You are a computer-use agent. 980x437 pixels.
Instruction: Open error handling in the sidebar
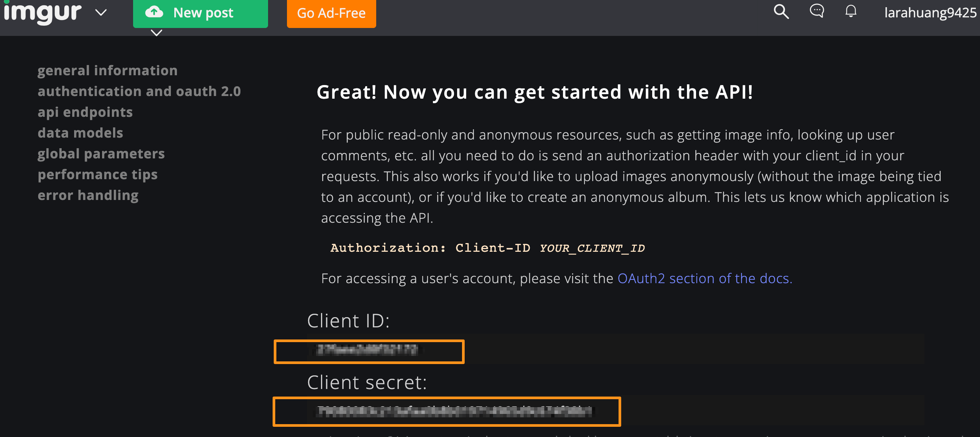[88, 195]
